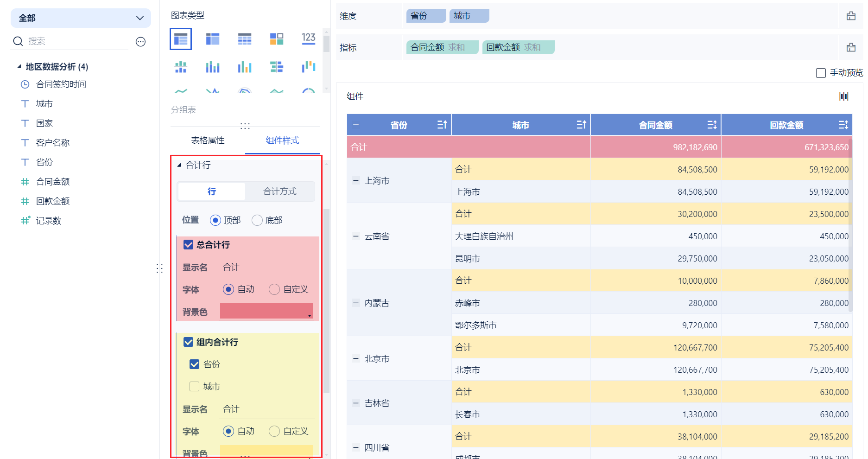
Task: Click the 回款金额 求和 indicator pill
Action: (519, 47)
